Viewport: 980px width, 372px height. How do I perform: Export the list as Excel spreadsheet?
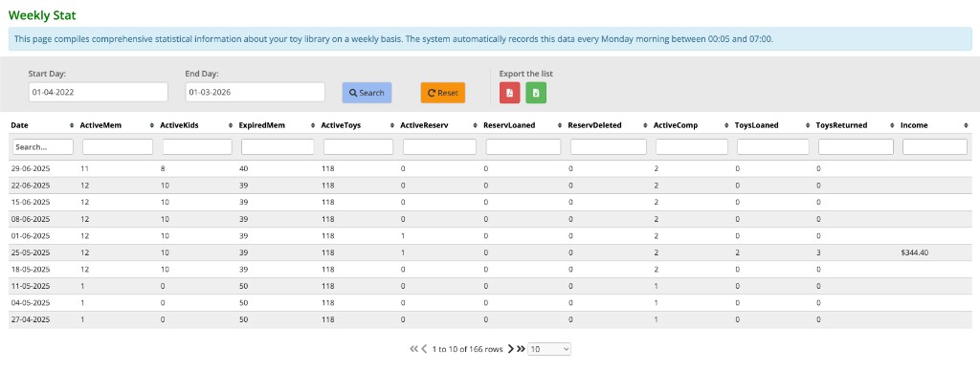[x=536, y=93]
